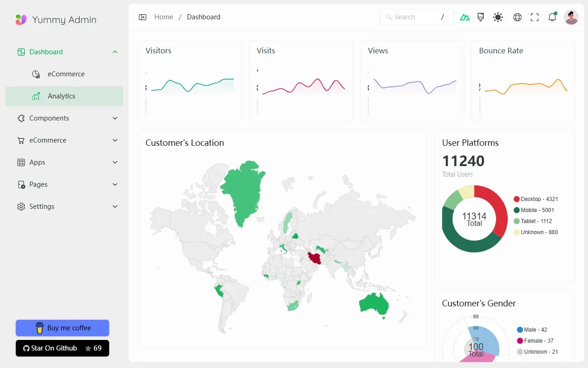Expand the Settings menu chevron
This screenshot has height=368, width=588.
[x=115, y=207]
